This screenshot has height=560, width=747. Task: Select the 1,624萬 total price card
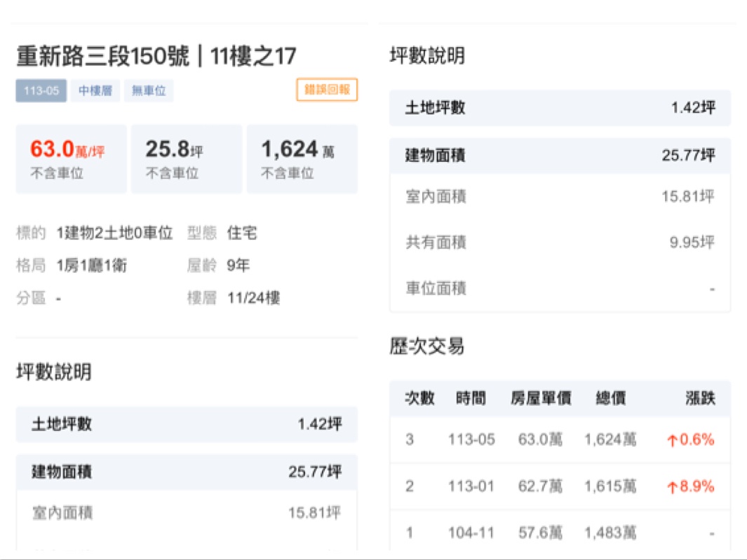(x=302, y=159)
